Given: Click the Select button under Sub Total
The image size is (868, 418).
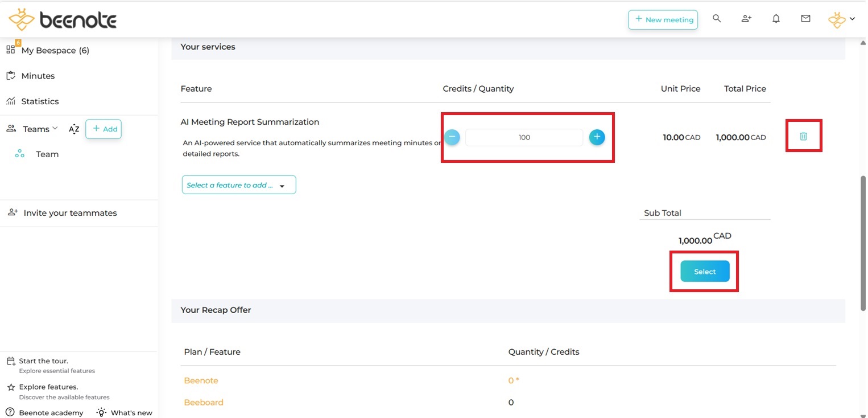Looking at the screenshot, I should coord(705,272).
